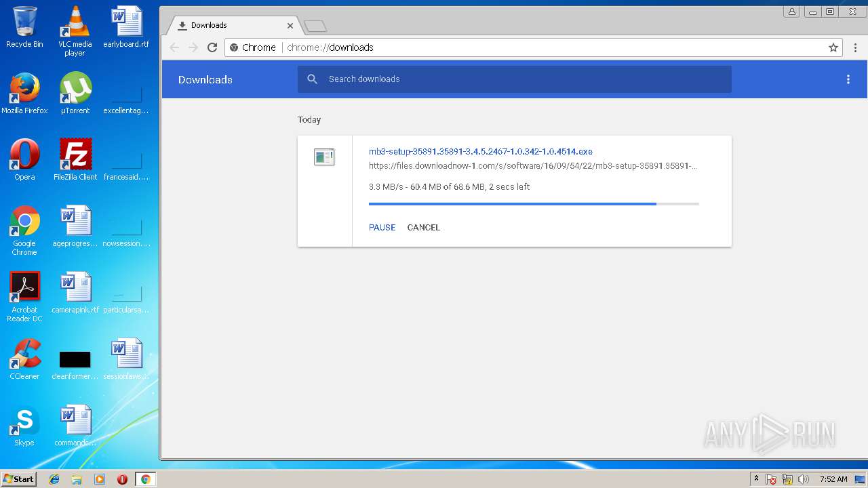Click the download speed status text
Image resolution: width=868 pixels, height=488 pixels.
click(x=449, y=187)
